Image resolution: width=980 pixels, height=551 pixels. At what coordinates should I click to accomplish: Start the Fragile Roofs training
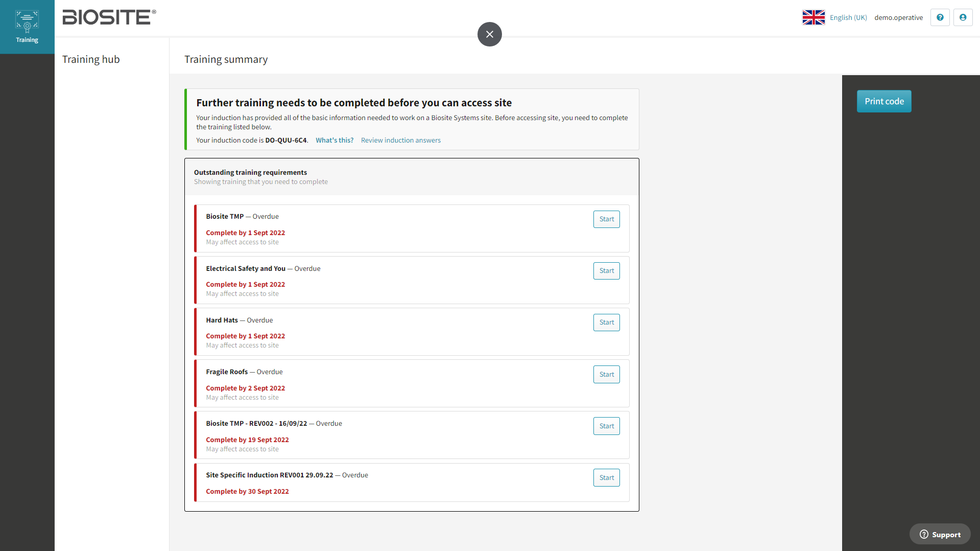(606, 375)
